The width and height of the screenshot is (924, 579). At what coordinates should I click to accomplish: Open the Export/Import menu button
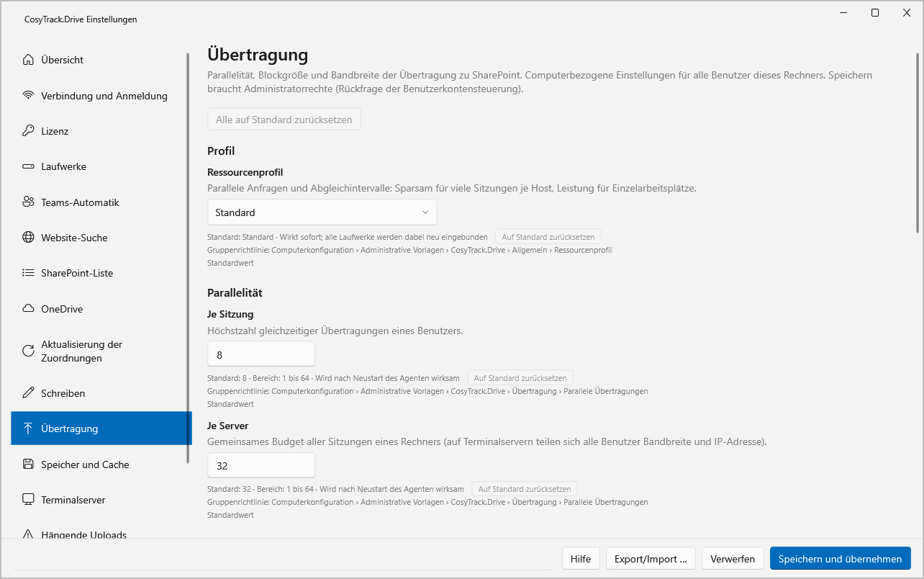pyautogui.click(x=651, y=559)
